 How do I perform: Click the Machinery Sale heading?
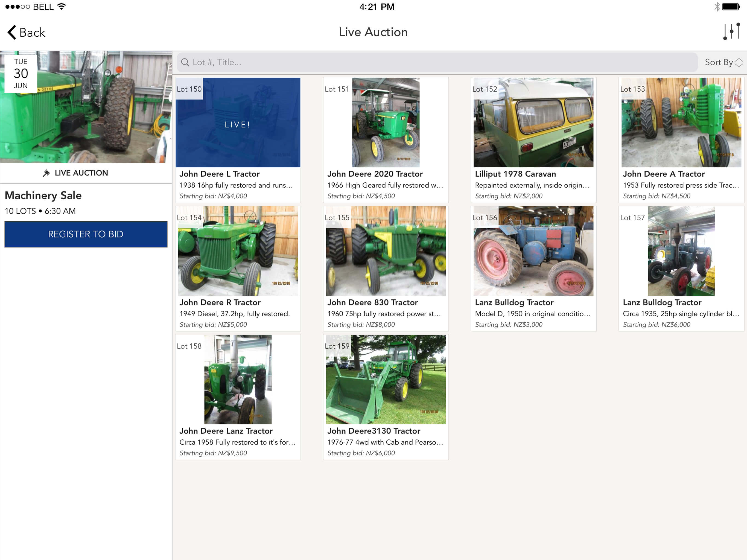pos(43,195)
